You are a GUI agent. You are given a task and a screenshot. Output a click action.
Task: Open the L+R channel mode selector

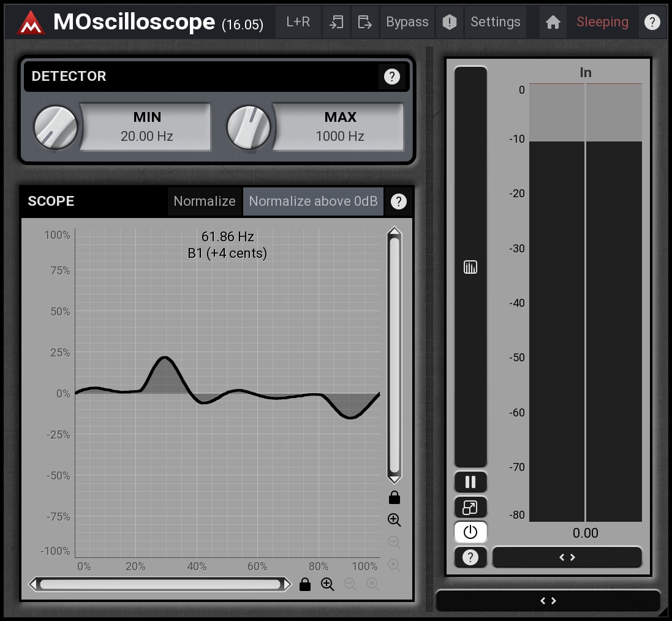[298, 22]
